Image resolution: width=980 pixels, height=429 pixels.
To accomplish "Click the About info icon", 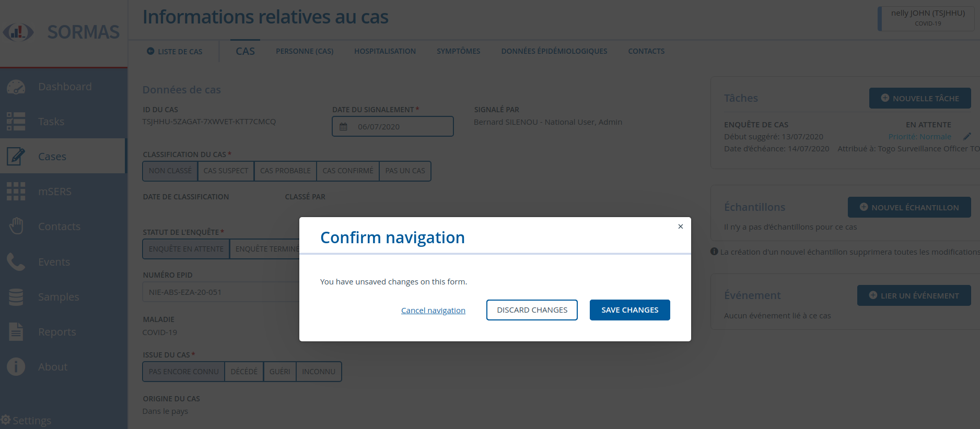I will (x=16, y=366).
